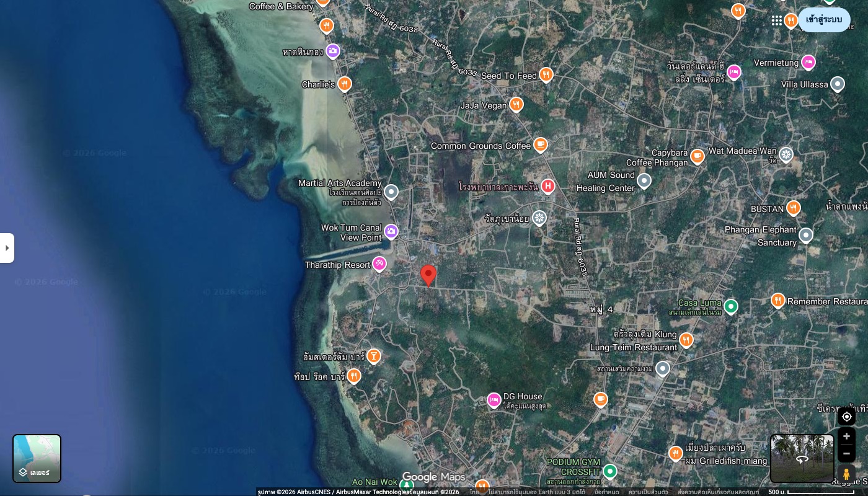Viewport: 868px width, 496px height.
Task: Open the BUSTAN restaurant marker
Action: (794, 208)
